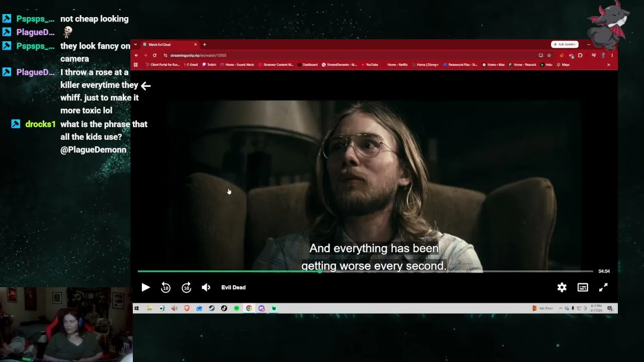Skip forward 10 seconds
The width and height of the screenshot is (644, 362).
click(186, 288)
